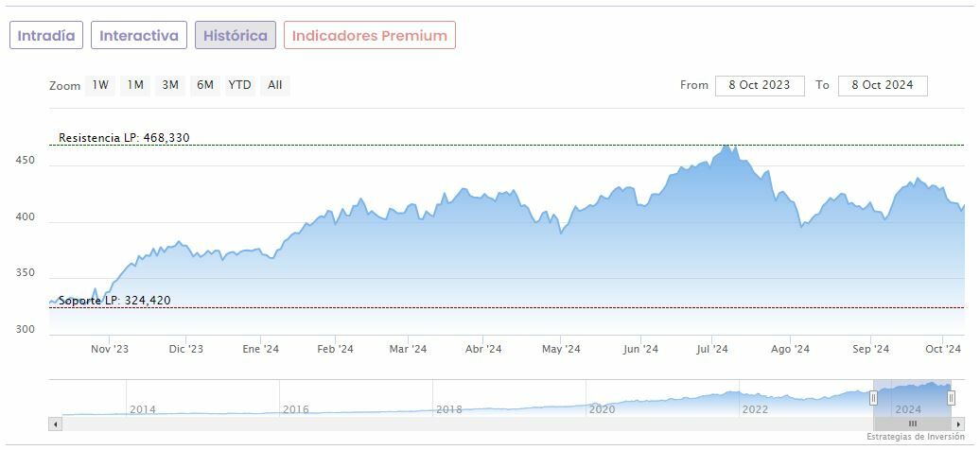
Task: Select the YTD zoom option
Action: pos(240,85)
